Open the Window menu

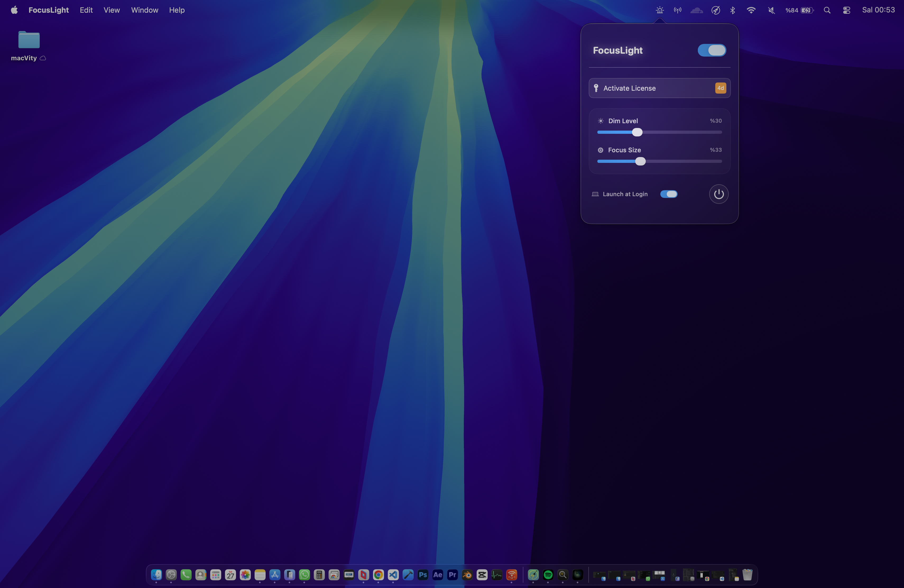tap(144, 10)
